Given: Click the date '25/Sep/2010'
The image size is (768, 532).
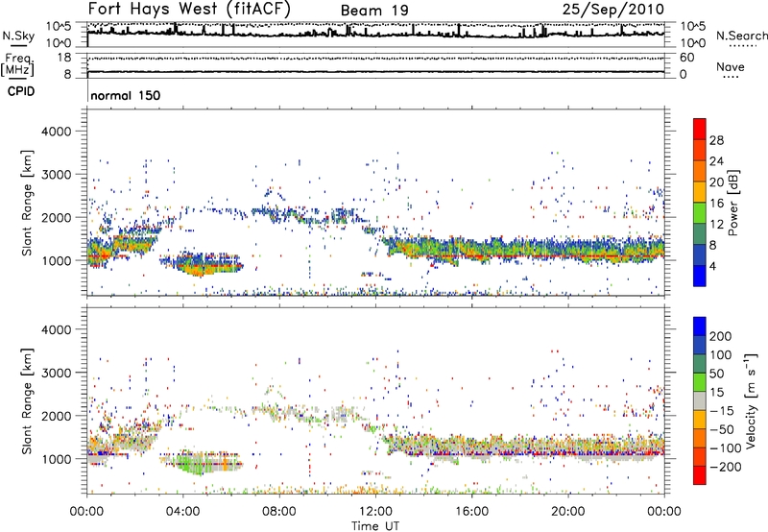Looking at the screenshot, I should pyautogui.click(x=613, y=10).
